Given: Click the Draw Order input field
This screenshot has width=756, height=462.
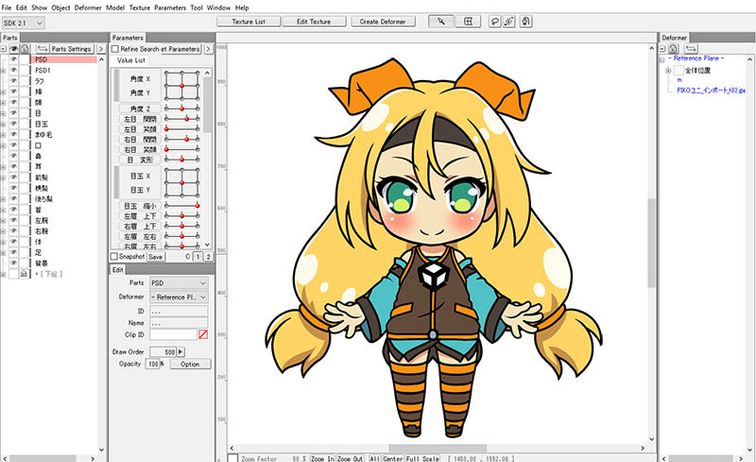Looking at the screenshot, I should tap(164, 351).
